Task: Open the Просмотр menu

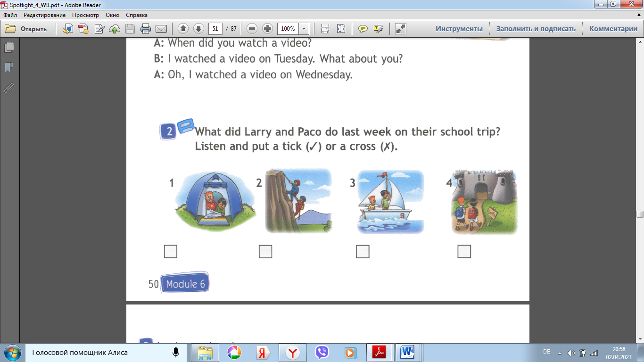Action: [x=86, y=15]
